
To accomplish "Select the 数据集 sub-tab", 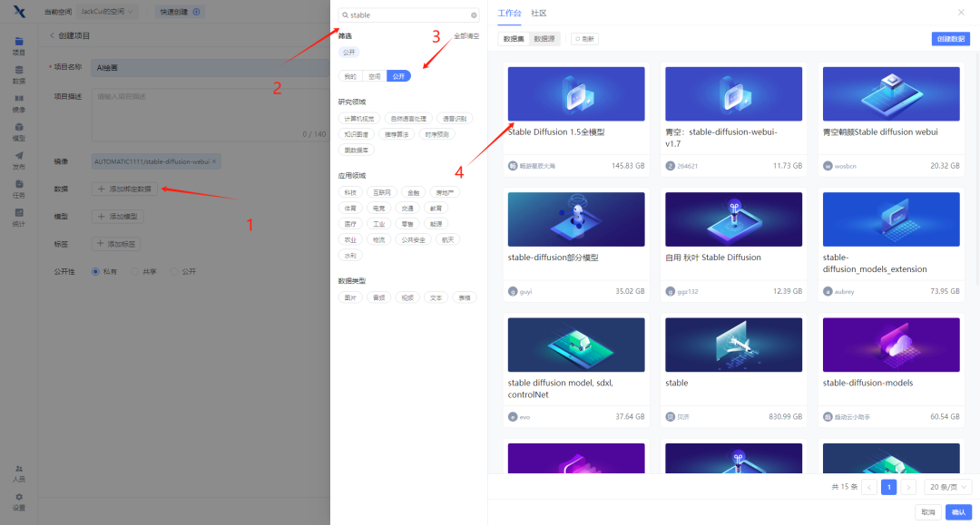I will coord(514,39).
